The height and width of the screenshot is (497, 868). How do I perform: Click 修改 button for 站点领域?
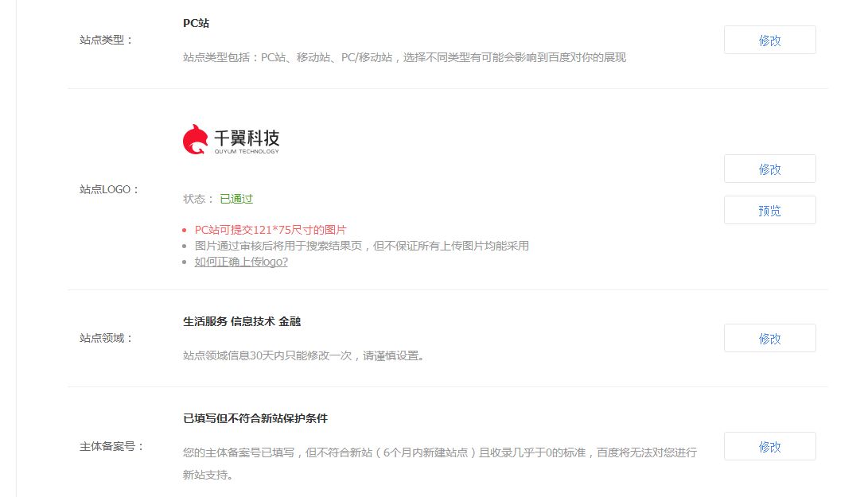pos(769,338)
